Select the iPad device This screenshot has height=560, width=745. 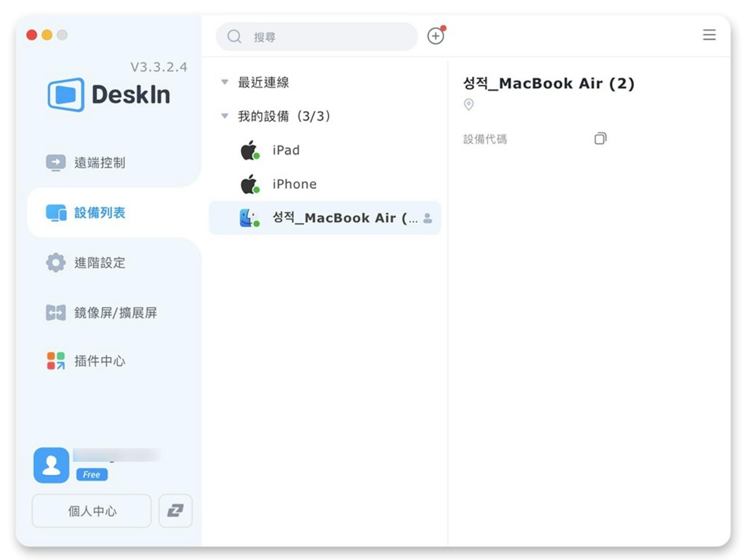tap(325, 150)
